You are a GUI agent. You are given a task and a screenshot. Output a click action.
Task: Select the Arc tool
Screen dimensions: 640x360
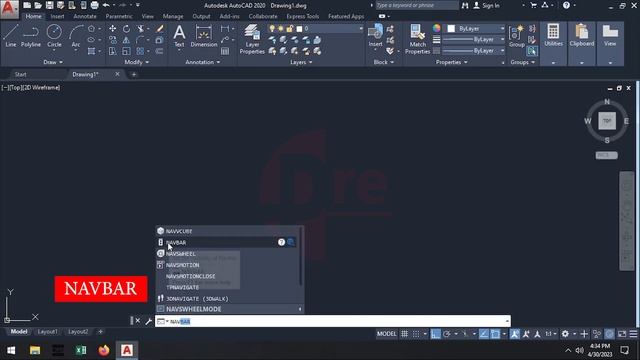click(x=76, y=36)
